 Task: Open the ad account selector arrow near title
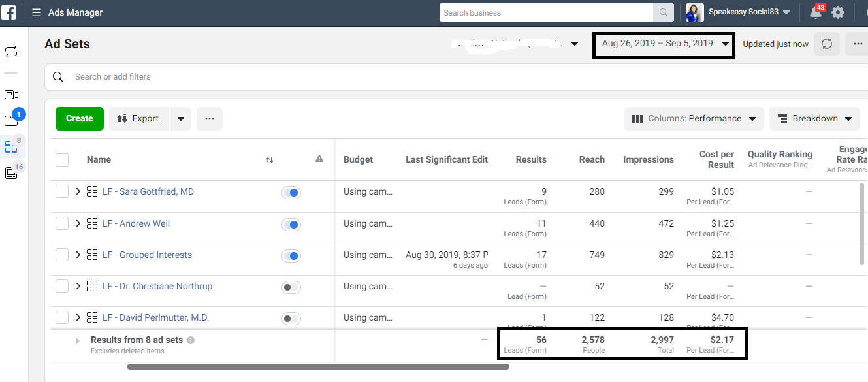575,44
